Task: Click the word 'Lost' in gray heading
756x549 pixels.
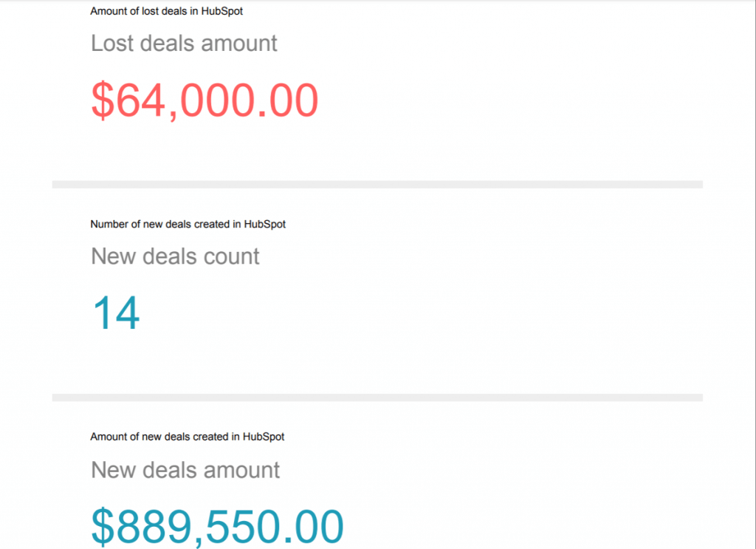Action: click(x=112, y=44)
